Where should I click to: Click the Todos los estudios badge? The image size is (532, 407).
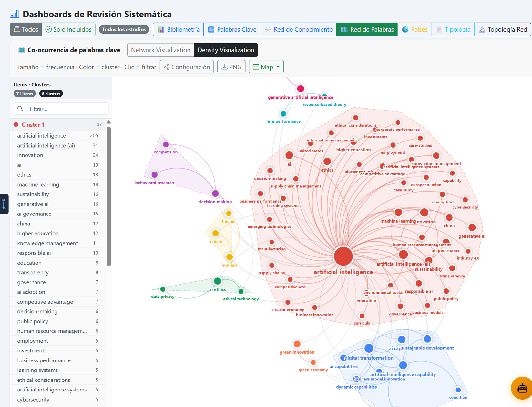coord(124,29)
